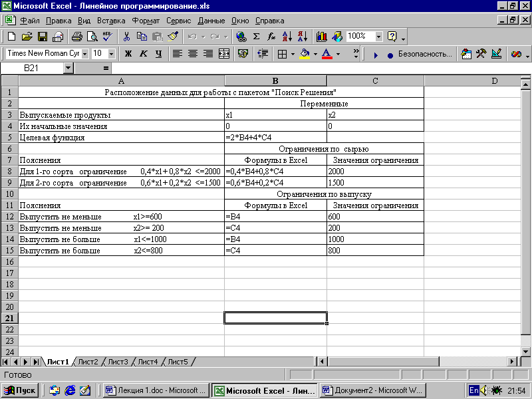
Task: Click the decrease indent icon
Action: pos(263,54)
